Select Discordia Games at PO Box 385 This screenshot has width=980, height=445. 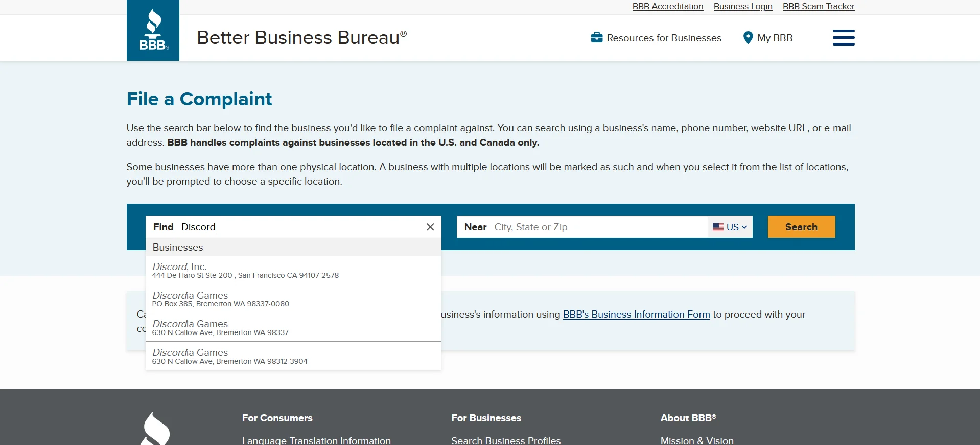click(293, 299)
